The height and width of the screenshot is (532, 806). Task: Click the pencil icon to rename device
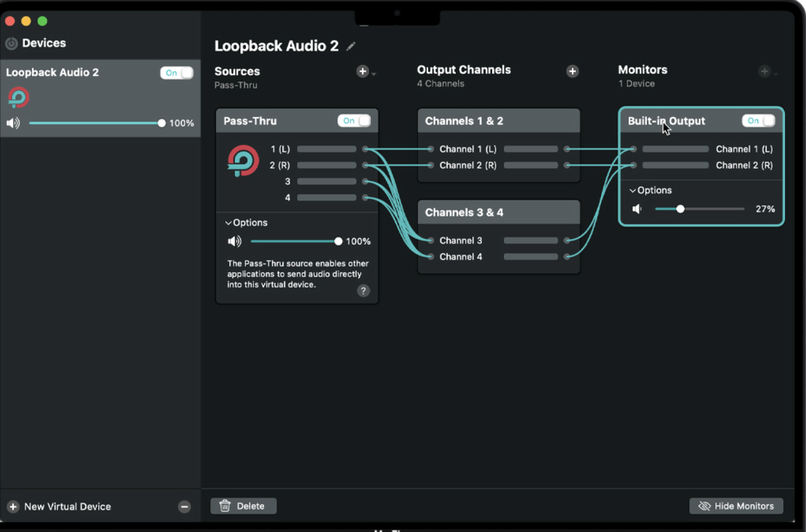coord(351,46)
